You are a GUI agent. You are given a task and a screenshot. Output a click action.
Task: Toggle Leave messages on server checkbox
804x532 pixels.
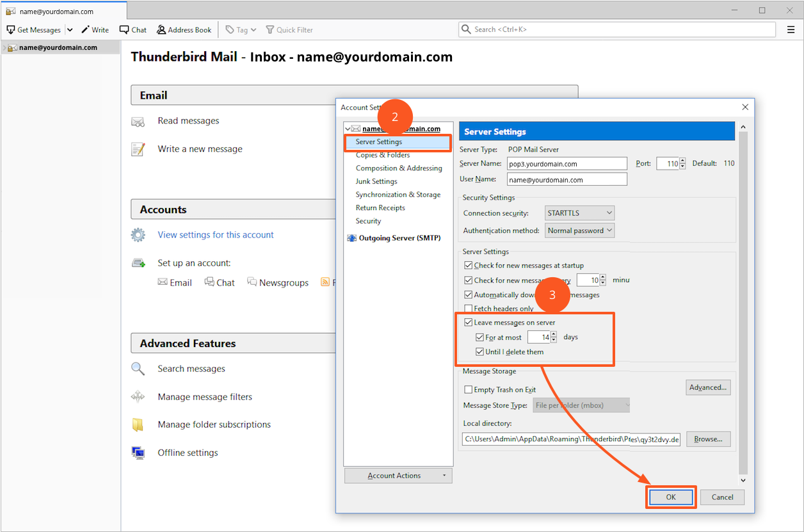pos(469,323)
